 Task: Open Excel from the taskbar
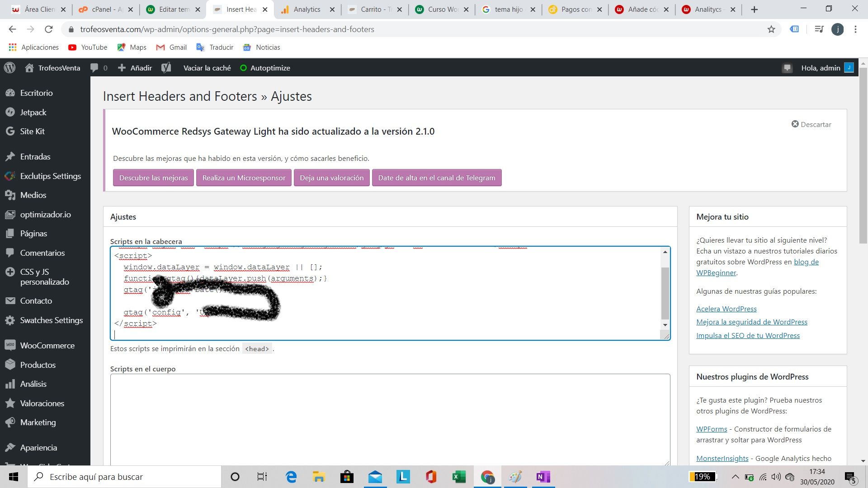click(459, 477)
